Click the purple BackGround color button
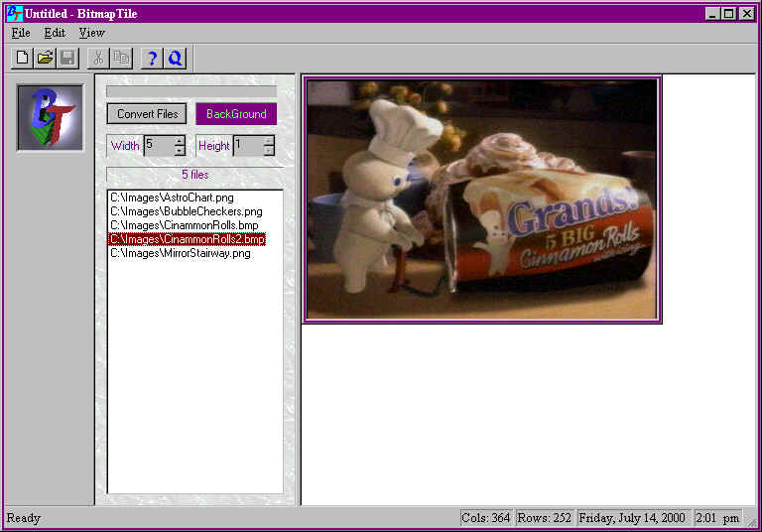Viewport: 762px width, 532px height. click(x=236, y=114)
